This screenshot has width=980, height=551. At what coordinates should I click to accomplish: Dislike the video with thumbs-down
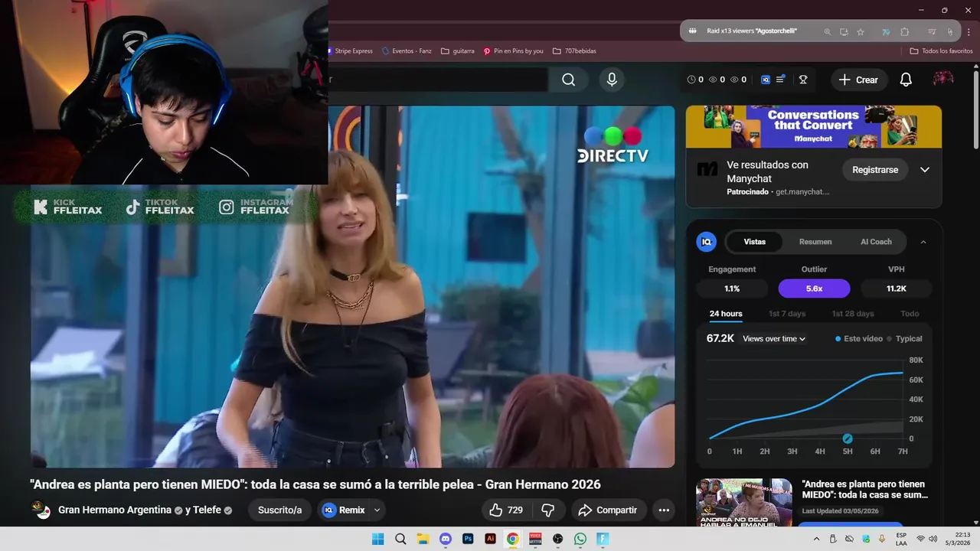click(x=548, y=510)
